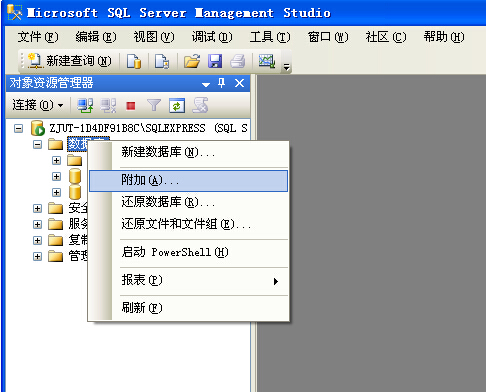The width and height of the screenshot is (486, 392).
Task: Click the New Query (新建查询) toolbar button
Action: [x=69, y=61]
